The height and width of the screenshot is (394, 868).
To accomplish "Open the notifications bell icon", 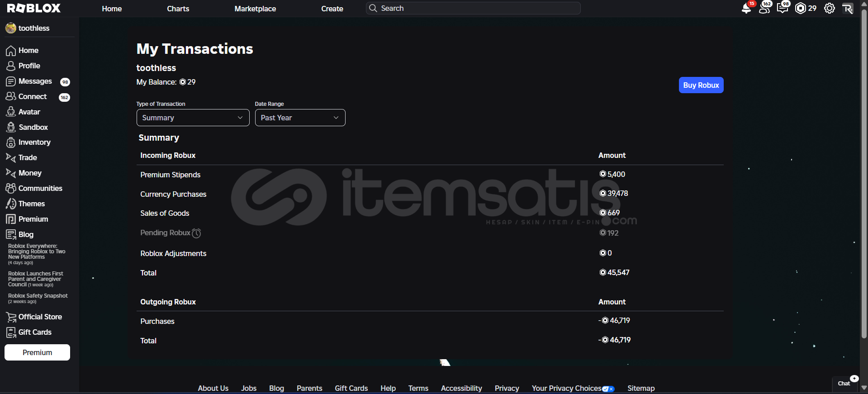I will pos(746,8).
